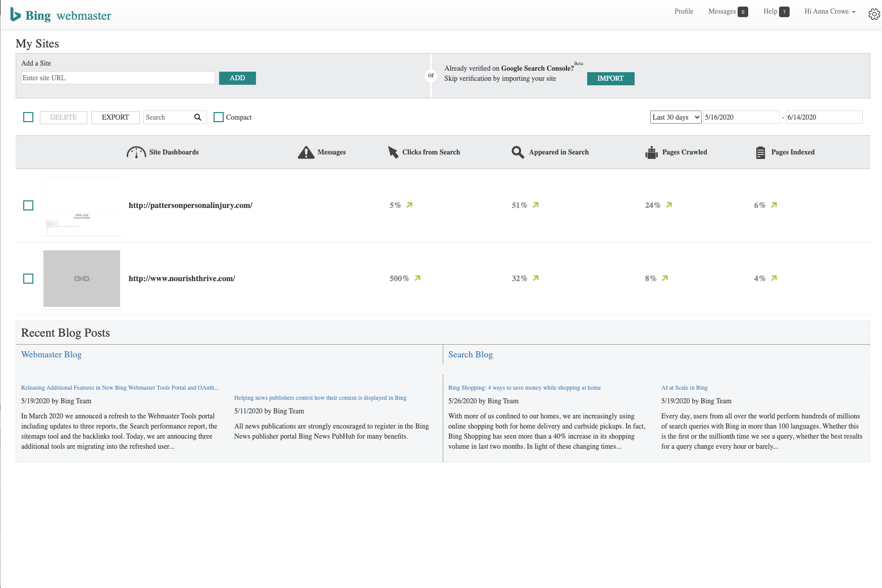This screenshot has height=588, width=882.
Task: Enable Compact view mode
Action: point(219,117)
